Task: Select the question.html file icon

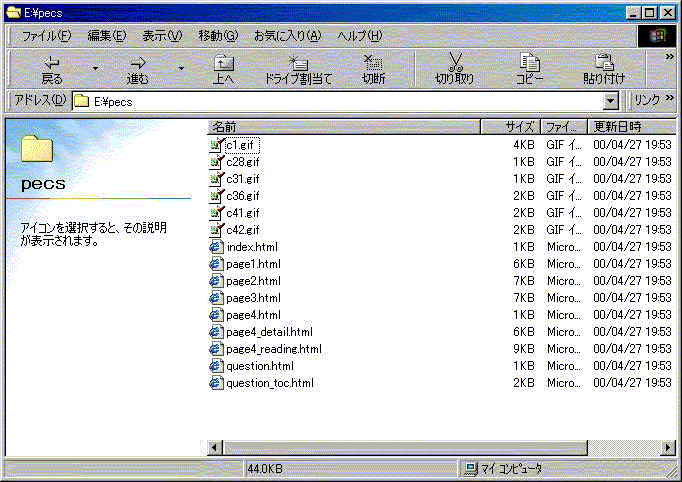Action: tap(216, 366)
